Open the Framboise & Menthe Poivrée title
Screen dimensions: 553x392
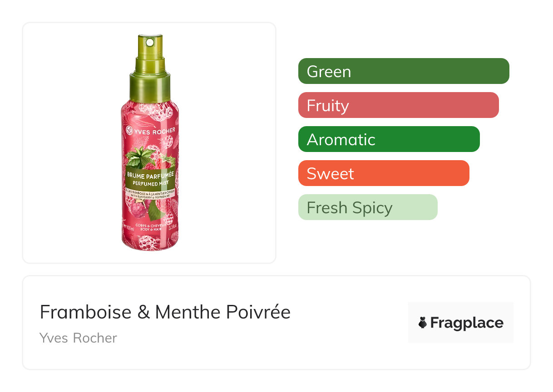click(x=165, y=312)
